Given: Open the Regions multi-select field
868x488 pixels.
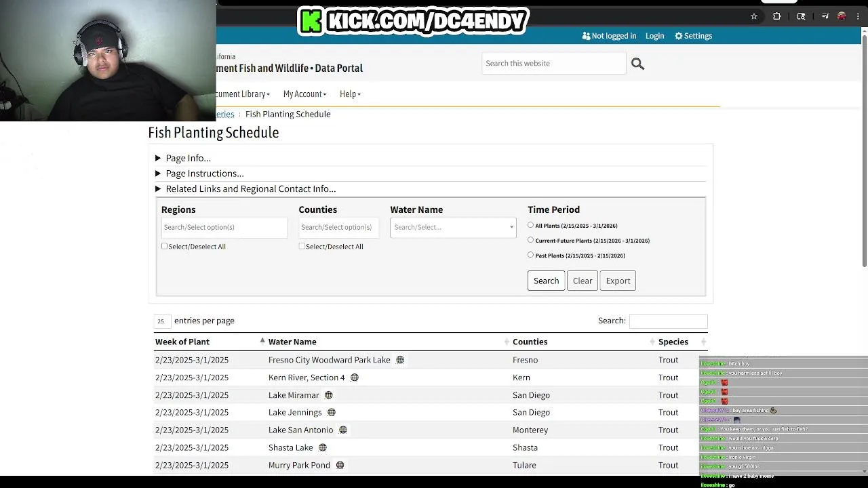Looking at the screenshot, I should [x=224, y=227].
